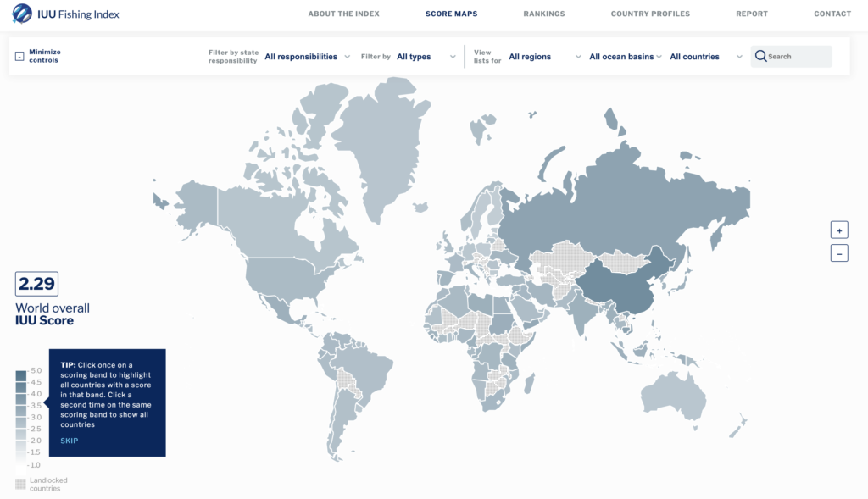Click the search magnifier icon

(762, 56)
